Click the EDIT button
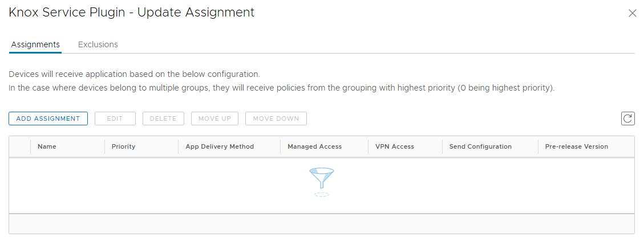This screenshot has width=644, height=241. coord(115,119)
